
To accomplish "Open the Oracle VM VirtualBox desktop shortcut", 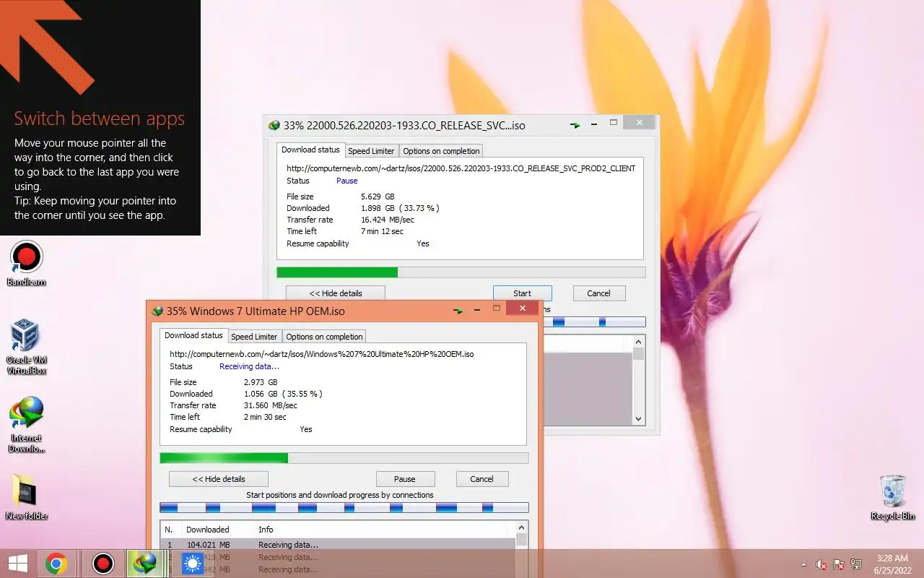I will click(x=27, y=346).
